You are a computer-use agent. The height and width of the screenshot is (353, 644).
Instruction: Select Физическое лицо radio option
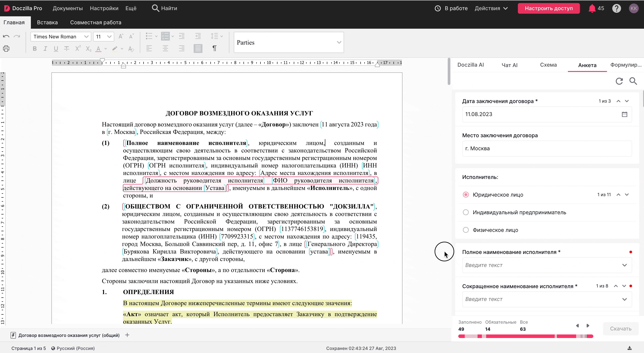pos(466,230)
